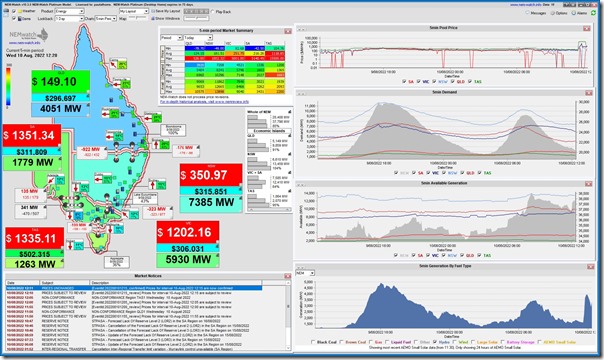Click Market Notices vertical scrollbar
Screen dimensions: 604x360
tap(288, 316)
